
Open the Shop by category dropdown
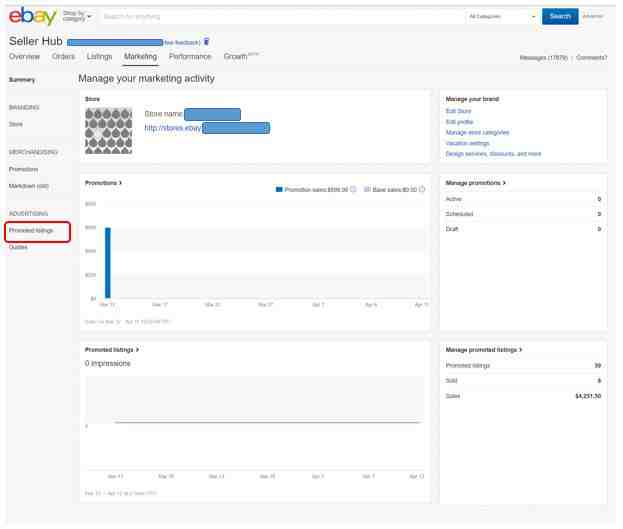77,16
